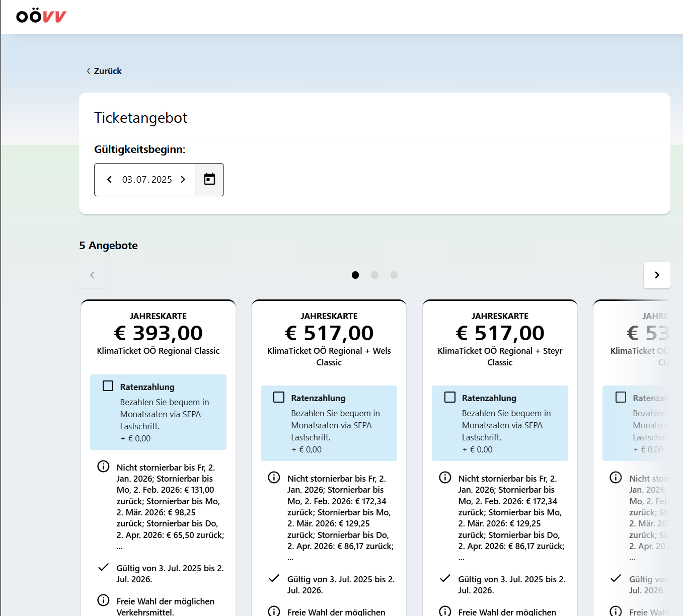Image resolution: width=683 pixels, height=616 pixels.
Task: Click the 03.07.2025 date field
Action: click(147, 180)
